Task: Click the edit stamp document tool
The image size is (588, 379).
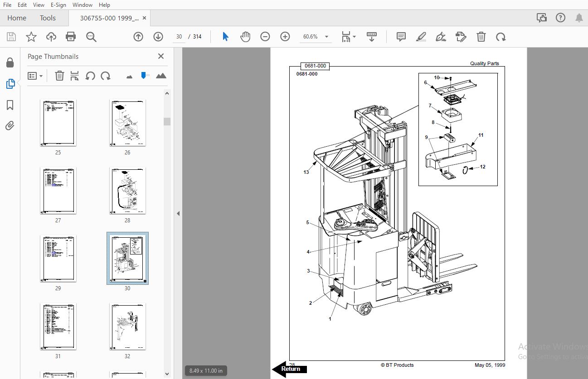Action: (461, 37)
